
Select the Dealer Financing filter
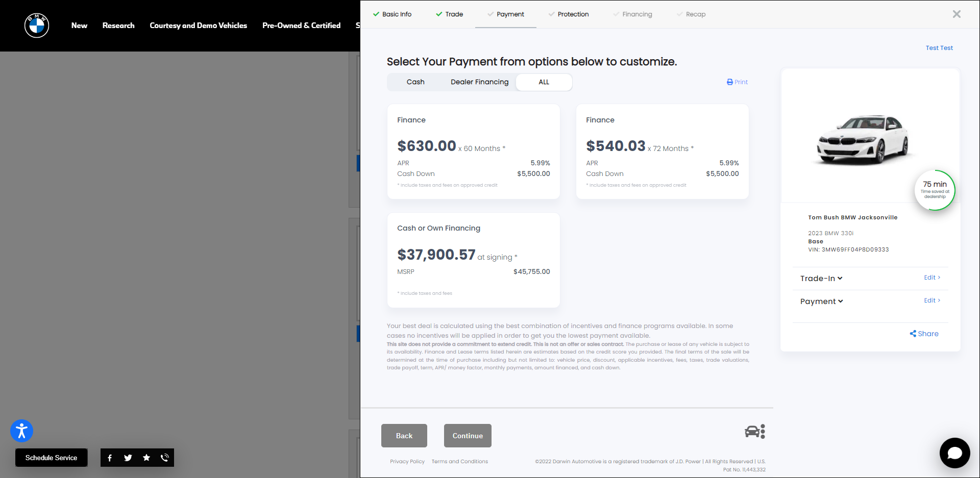pyautogui.click(x=479, y=82)
